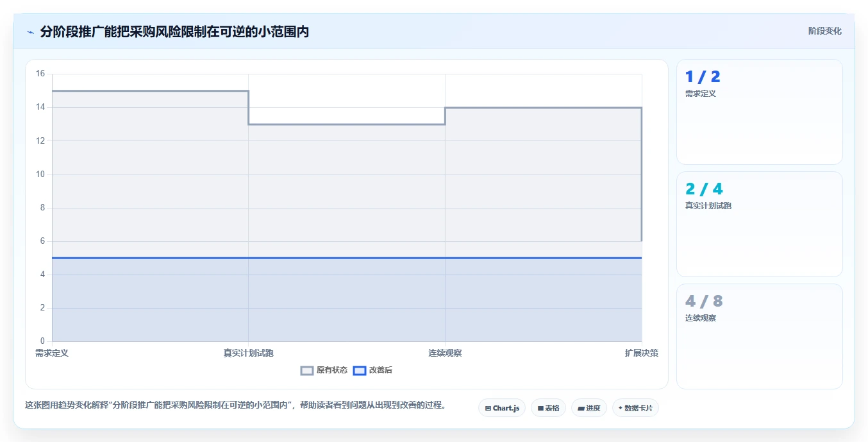The image size is (868, 442).
Task: Click the y-axis value 6
Action: (42, 241)
